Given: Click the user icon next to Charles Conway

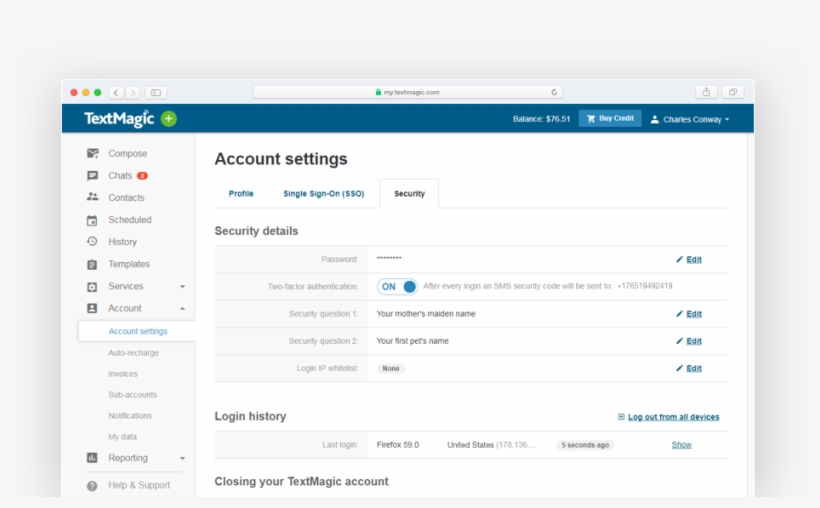Looking at the screenshot, I should [654, 119].
